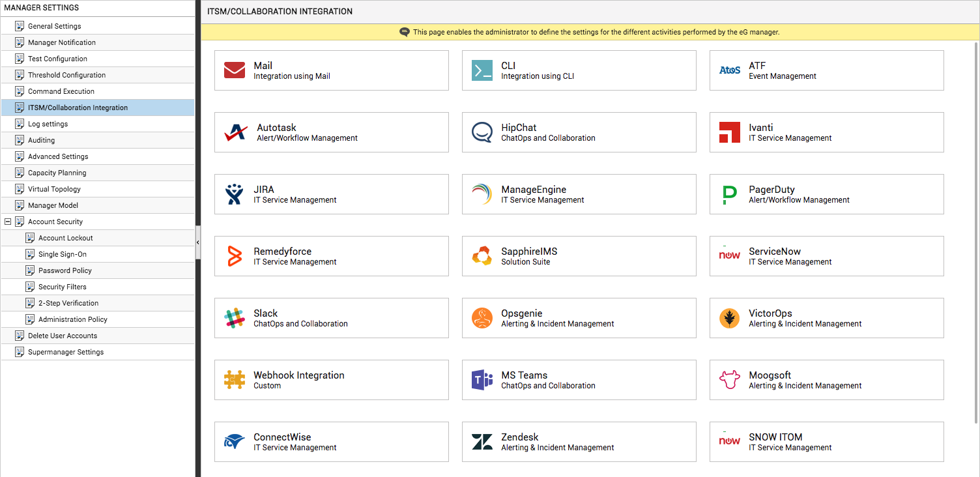Click the ManageEngine rainbow logo icon

[482, 194]
